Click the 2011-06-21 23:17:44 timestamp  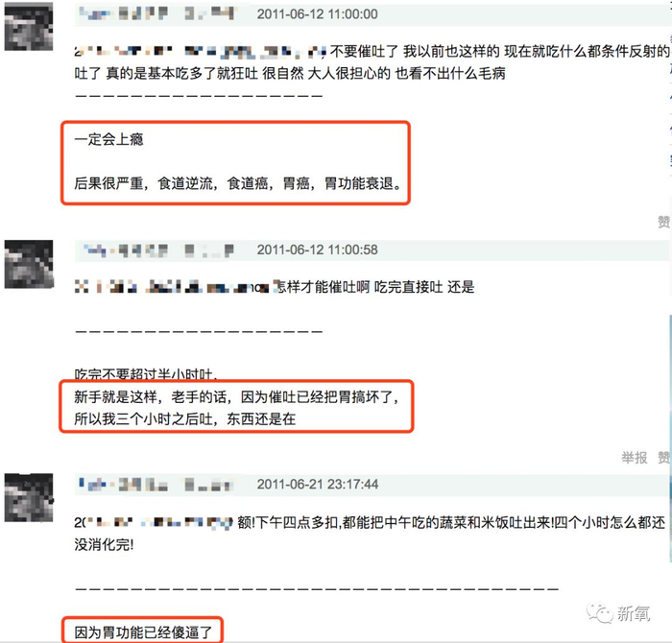[x=318, y=485]
